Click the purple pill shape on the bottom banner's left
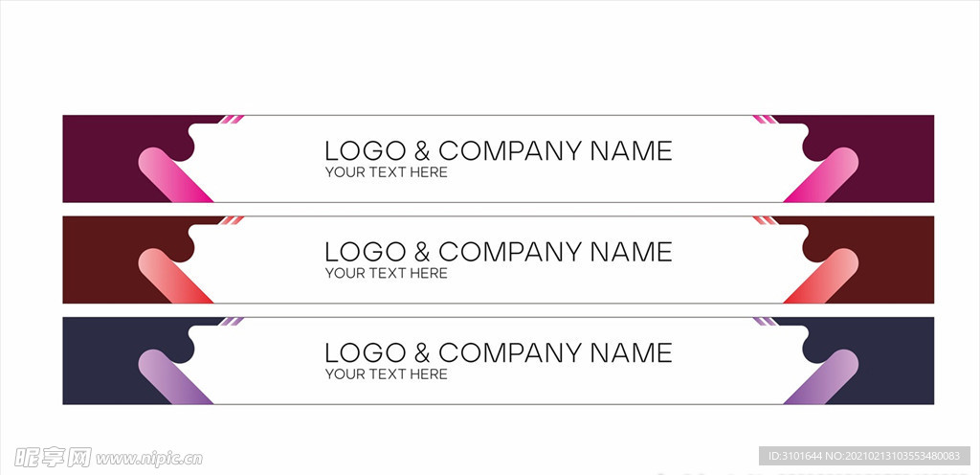Screen dimensions: 980x475 (x=173, y=376)
